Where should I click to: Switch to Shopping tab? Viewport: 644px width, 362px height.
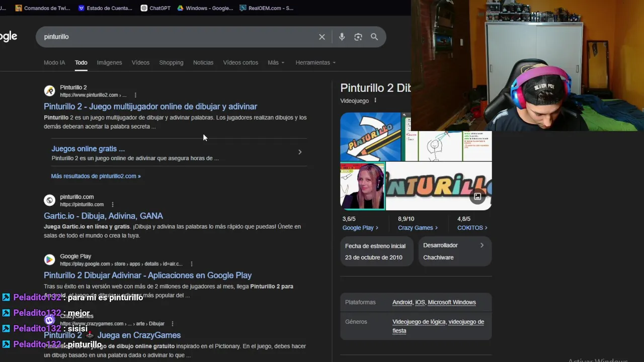click(171, 62)
